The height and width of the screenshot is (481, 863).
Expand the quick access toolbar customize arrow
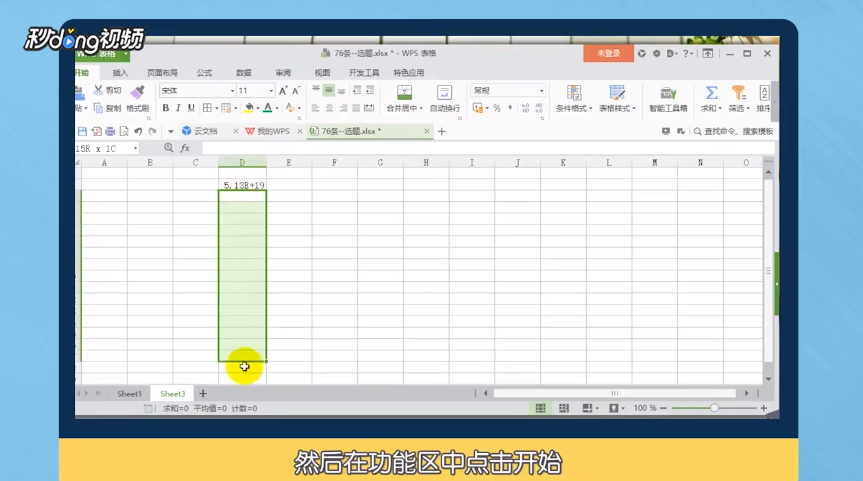pyautogui.click(x=171, y=132)
